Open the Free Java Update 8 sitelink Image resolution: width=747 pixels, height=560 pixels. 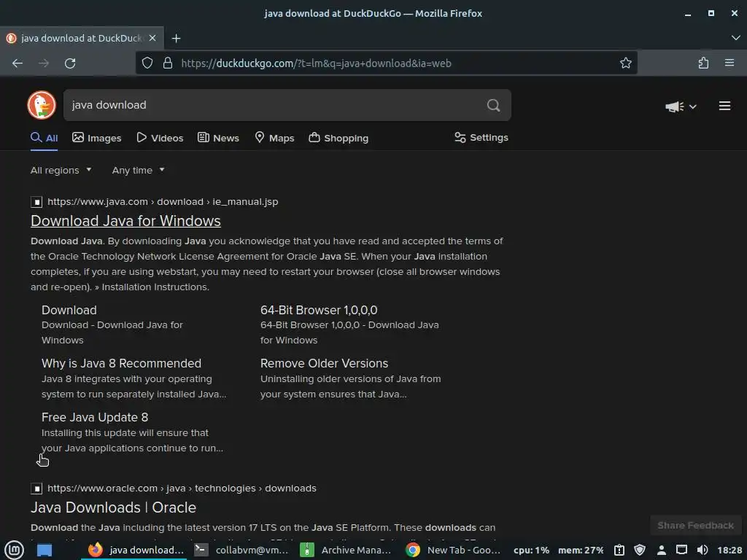(x=95, y=417)
